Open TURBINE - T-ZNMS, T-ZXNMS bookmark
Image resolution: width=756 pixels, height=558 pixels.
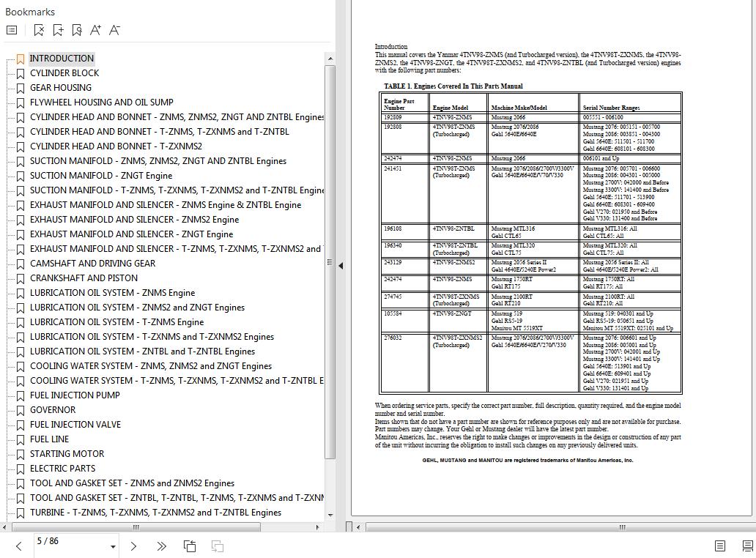(x=156, y=513)
